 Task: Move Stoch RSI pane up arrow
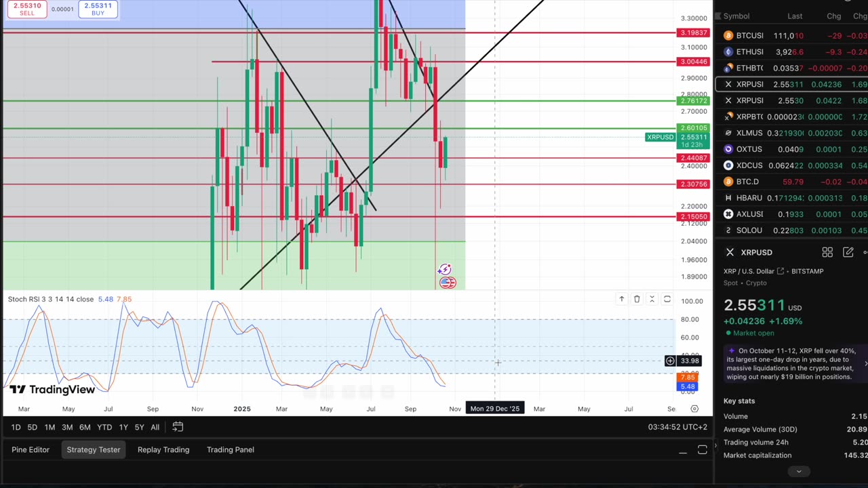pos(621,299)
